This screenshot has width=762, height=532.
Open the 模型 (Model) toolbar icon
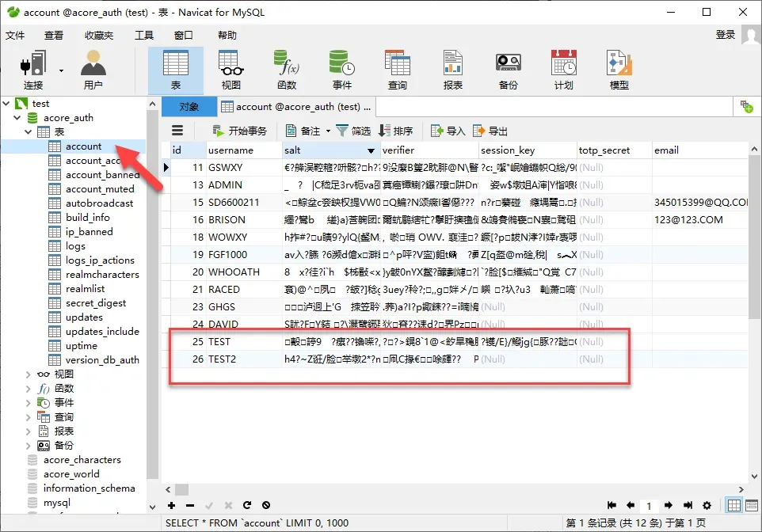click(x=619, y=70)
